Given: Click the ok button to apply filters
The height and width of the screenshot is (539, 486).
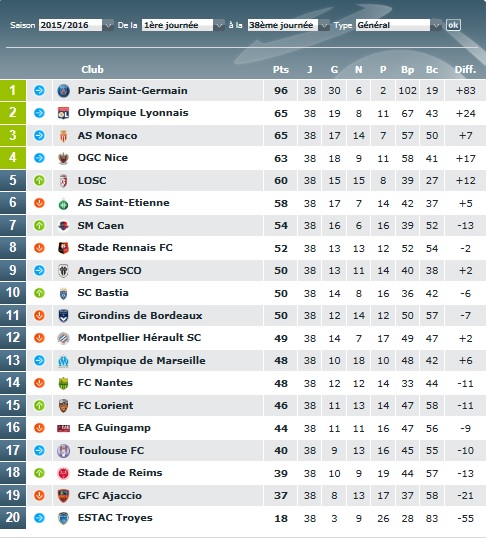Looking at the screenshot, I should click(x=453, y=25).
